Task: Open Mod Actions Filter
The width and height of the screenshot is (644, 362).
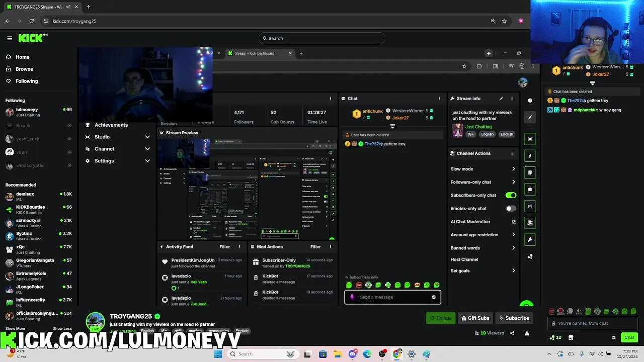Action: pyautogui.click(x=315, y=247)
